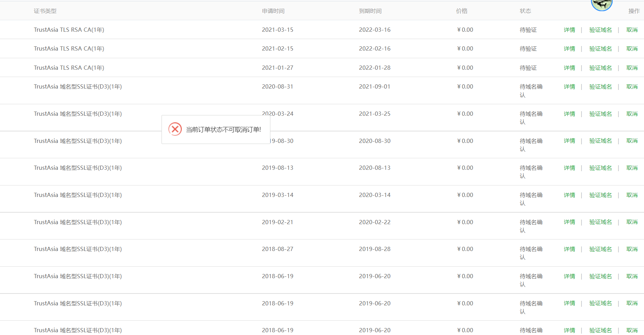Click the 到期时间 column header
Screen dimensions: 644x335
(370, 11)
